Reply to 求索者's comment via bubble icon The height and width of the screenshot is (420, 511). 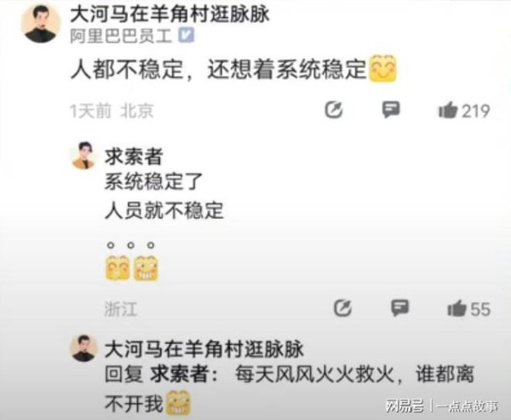(400, 308)
